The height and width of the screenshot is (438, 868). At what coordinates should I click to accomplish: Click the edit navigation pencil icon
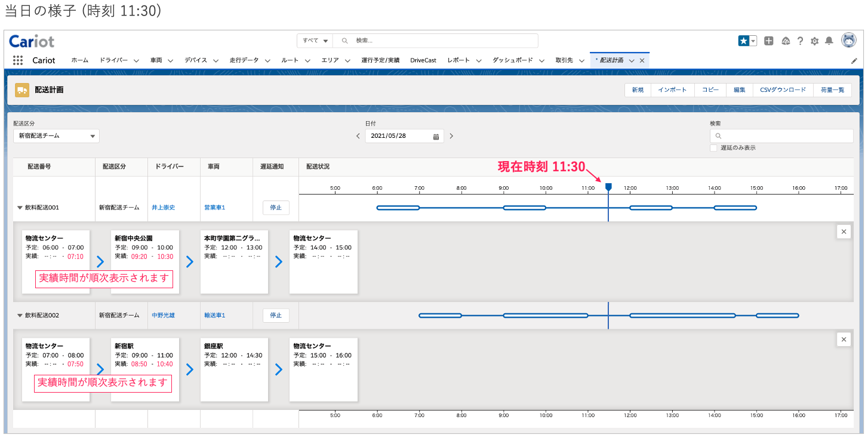(x=854, y=61)
